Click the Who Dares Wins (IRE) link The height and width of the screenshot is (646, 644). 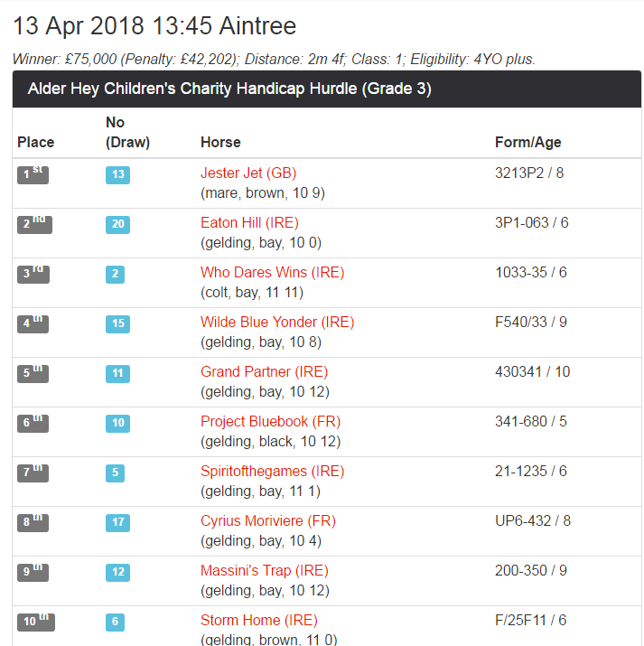click(272, 273)
